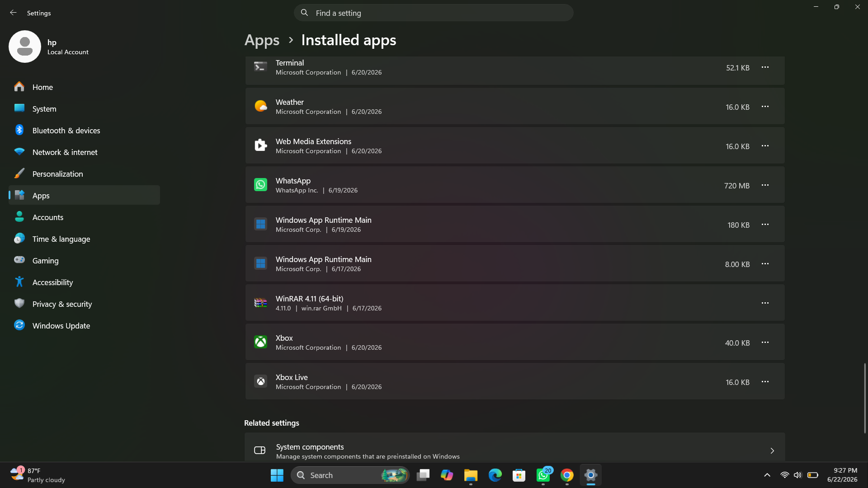Click the clock and date in taskbar
The width and height of the screenshot is (868, 488).
(x=842, y=475)
